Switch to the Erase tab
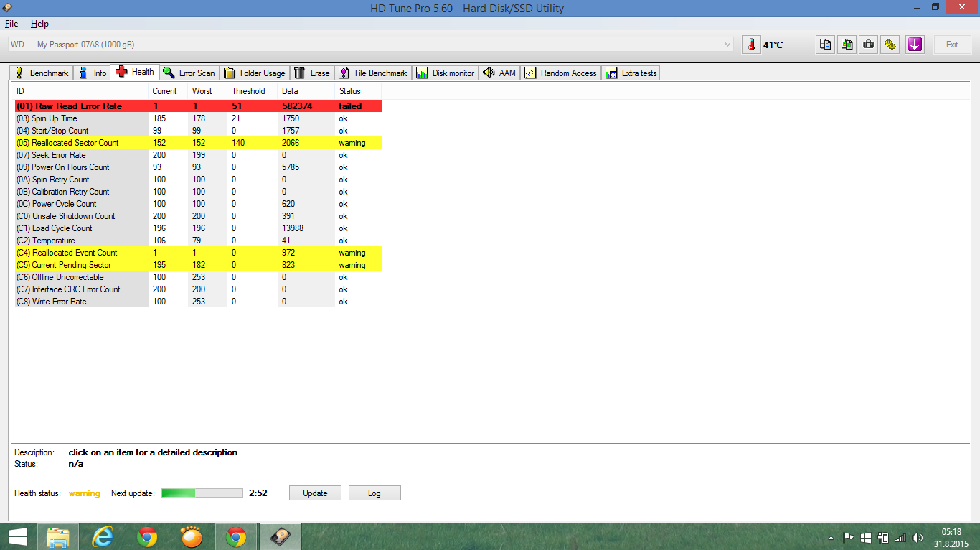This screenshot has width=980, height=550. pyautogui.click(x=312, y=73)
